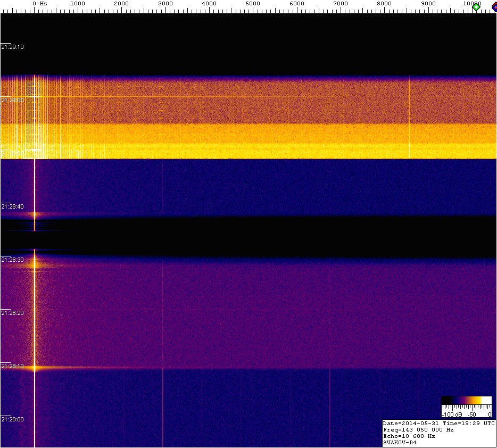Click the 21:28:00 timestamp label
The width and height of the screenshot is (497, 448).
[12, 419]
